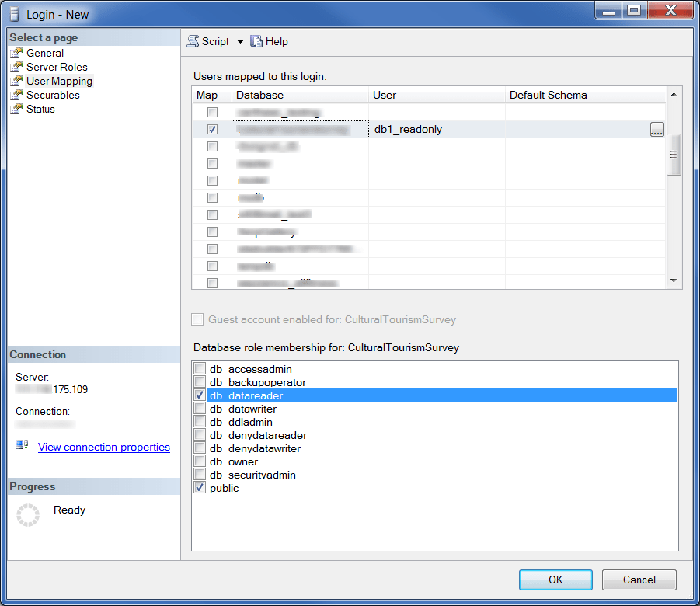Uncheck the public role checkbox

(x=200, y=488)
